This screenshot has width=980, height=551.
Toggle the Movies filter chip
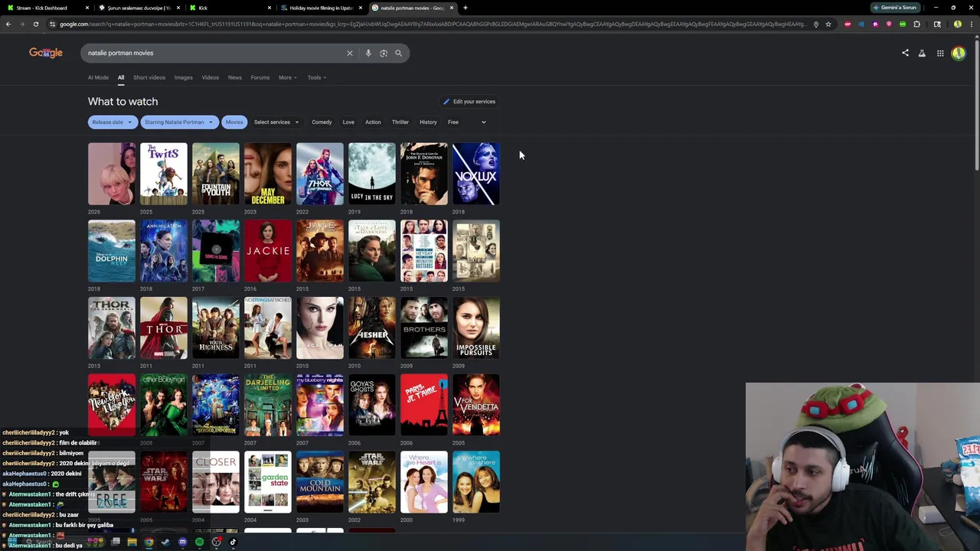pos(234,122)
